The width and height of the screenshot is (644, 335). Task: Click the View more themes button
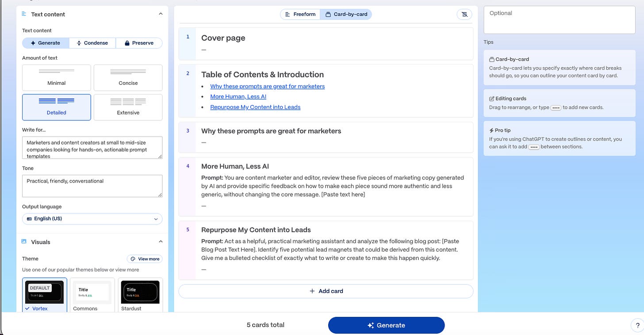pos(145,259)
